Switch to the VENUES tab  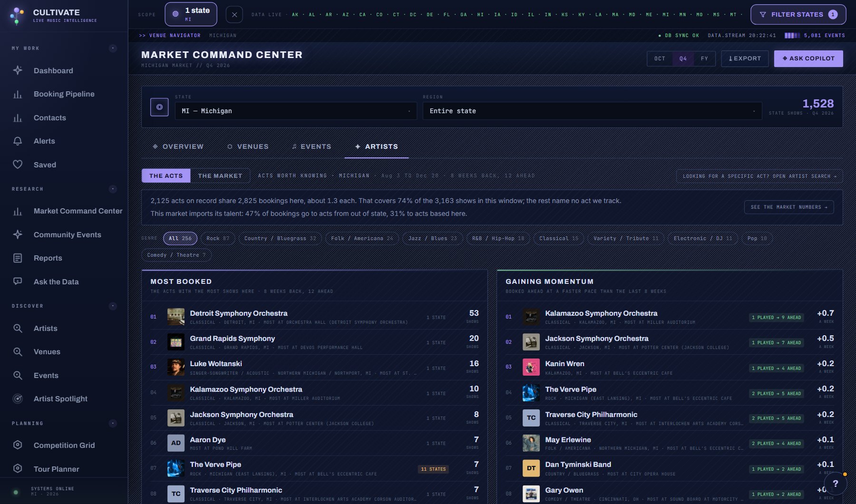(248, 146)
